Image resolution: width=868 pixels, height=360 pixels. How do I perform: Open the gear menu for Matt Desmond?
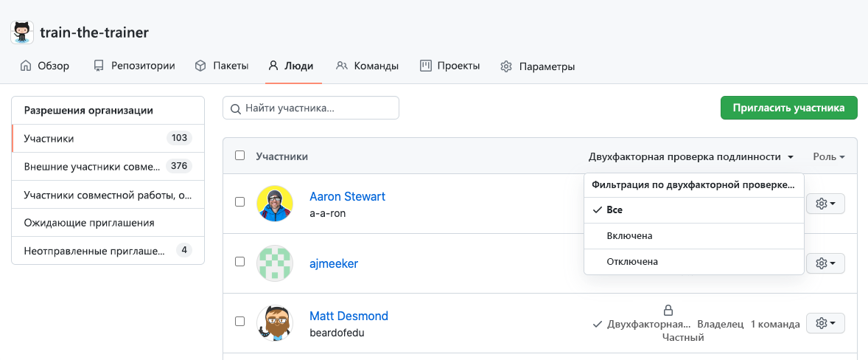click(825, 323)
